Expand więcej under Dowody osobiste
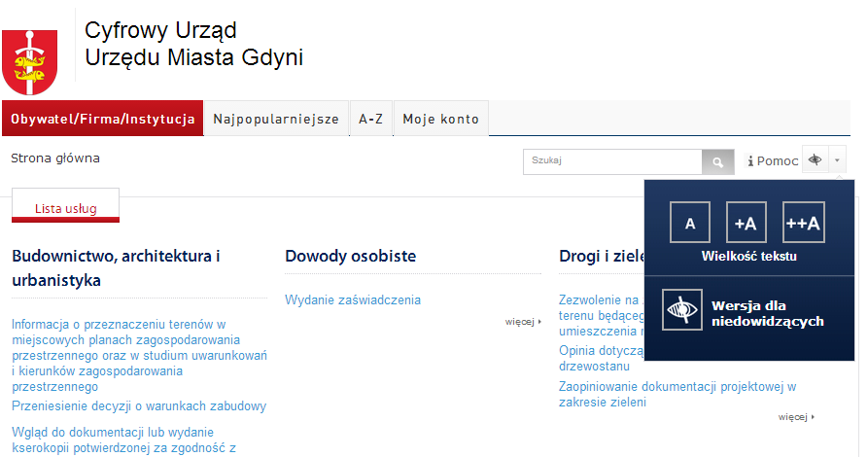Screen dimensions: 868x457 point(523,321)
